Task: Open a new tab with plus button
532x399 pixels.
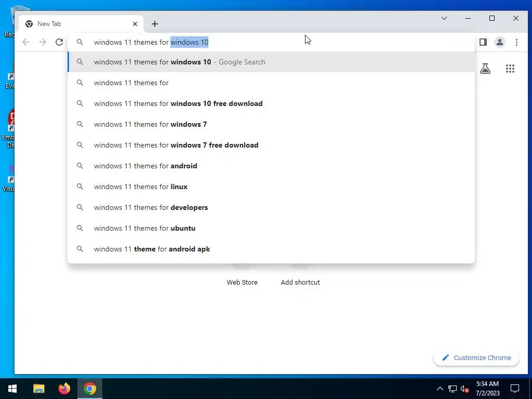Action: click(155, 24)
